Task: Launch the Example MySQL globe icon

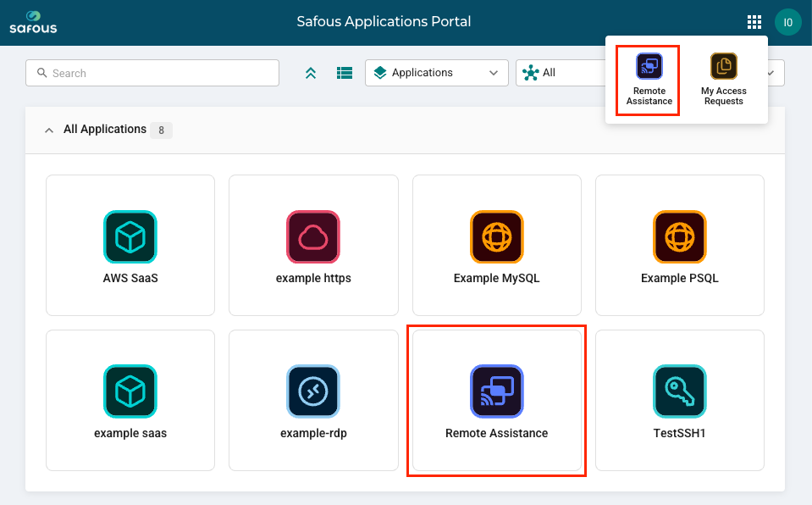Action: click(x=497, y=237)
